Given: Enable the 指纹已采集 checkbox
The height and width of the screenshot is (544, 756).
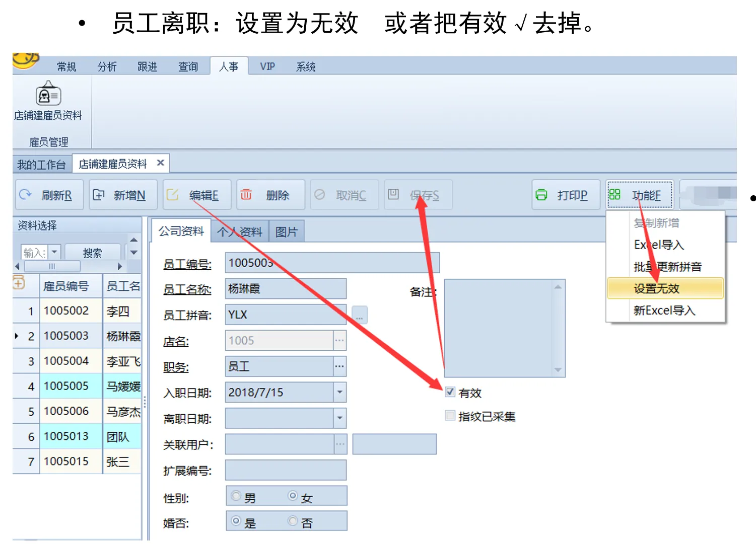Looking at the screenshot, I should click(x=450, y=416).
